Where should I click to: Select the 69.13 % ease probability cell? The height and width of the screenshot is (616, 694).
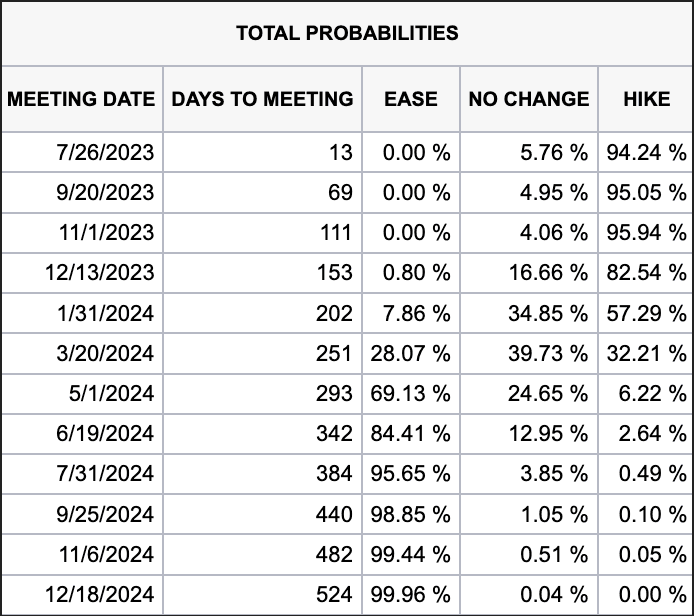[x=411, y=394]
